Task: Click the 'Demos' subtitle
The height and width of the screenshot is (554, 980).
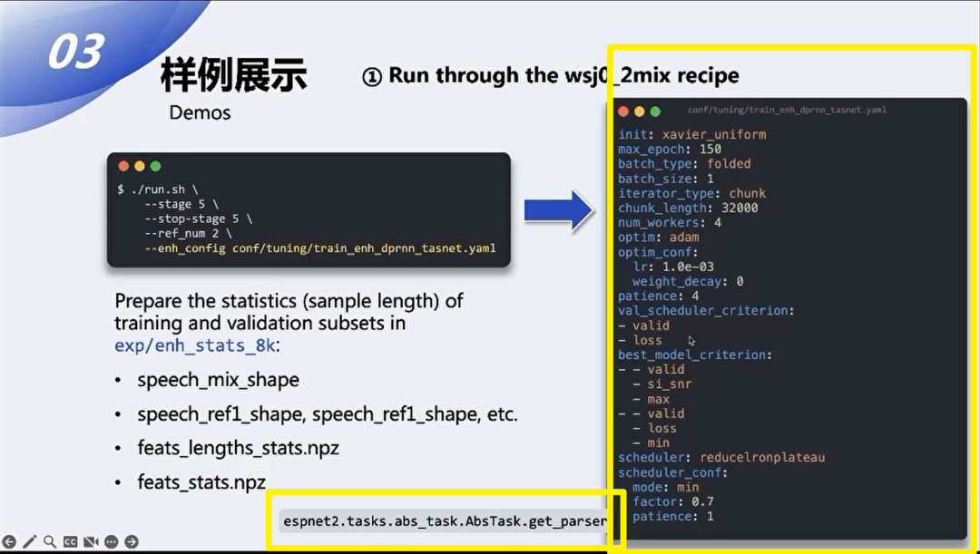Action: click(x=200, y=113)
